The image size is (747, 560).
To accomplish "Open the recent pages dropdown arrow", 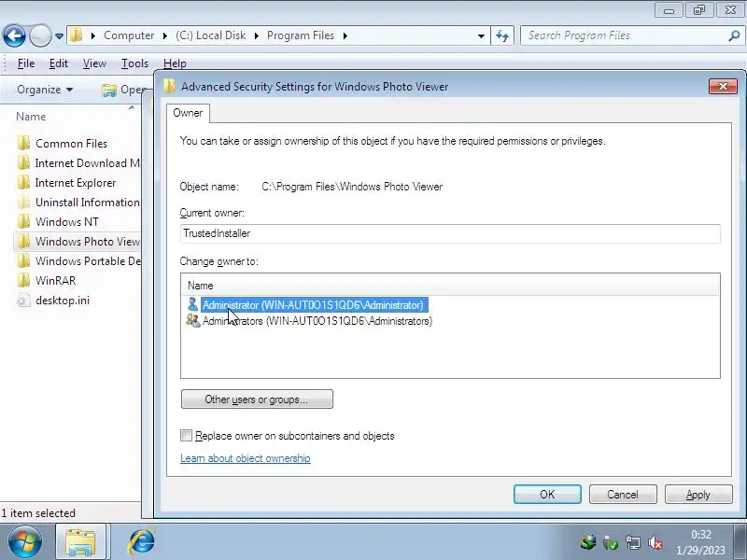I will click(59, 36).
